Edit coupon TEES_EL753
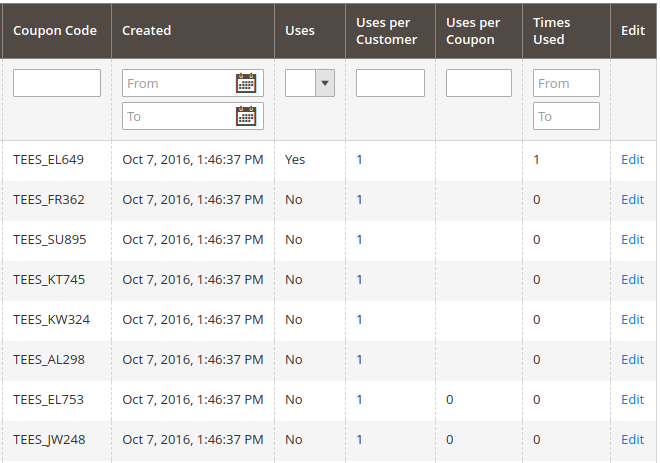 [632, 399]
